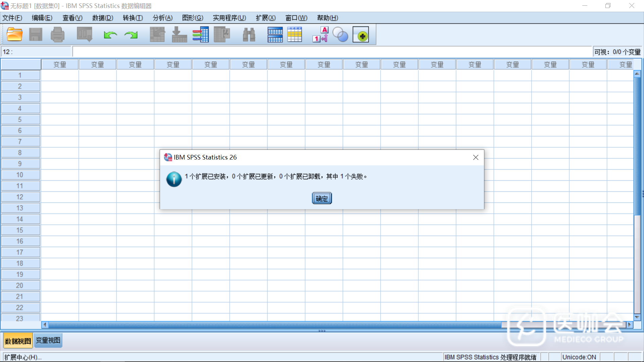This screenshot has width=644, height=362.
Task: Switch to the 变量视图 tab
Action: (48, 341)
